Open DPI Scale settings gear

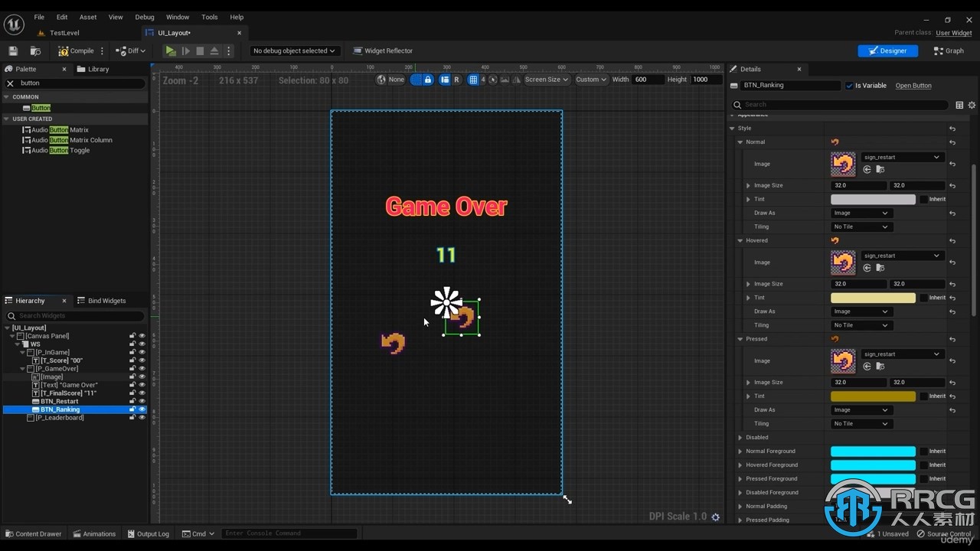coord(716,517)
